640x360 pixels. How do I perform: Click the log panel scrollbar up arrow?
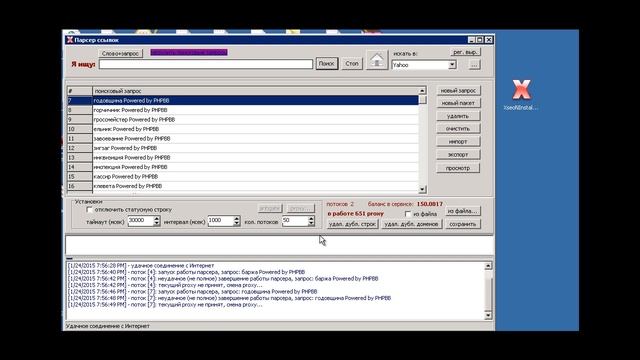coord(488,266)
